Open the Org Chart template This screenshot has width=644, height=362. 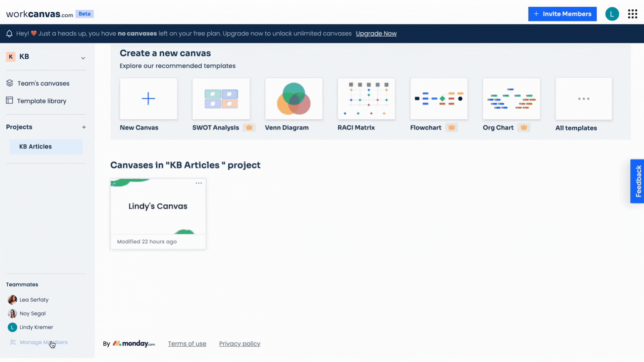click(511, 99)
